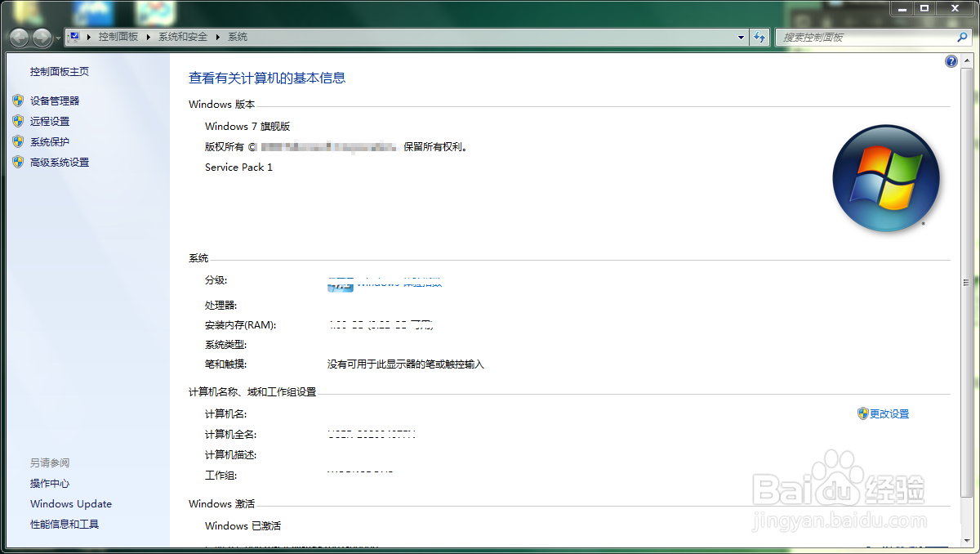
Task: Close the System window
Action: click(953, 7)
